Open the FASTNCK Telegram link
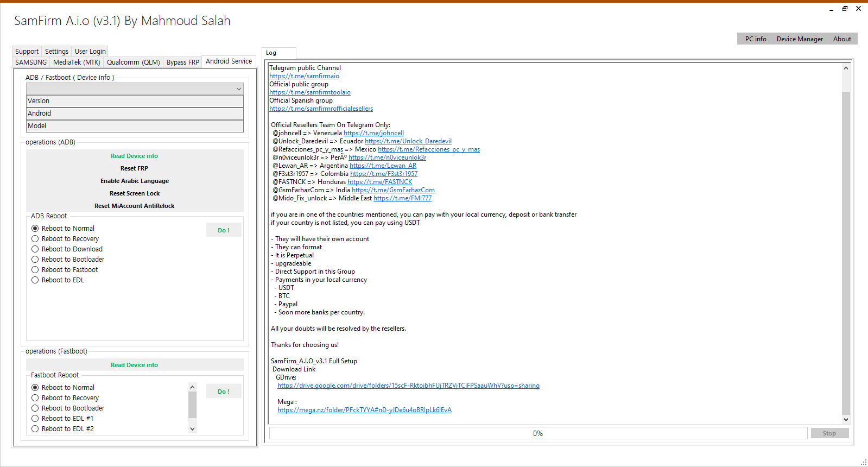868x467 pixels. (x=379, y=182)
